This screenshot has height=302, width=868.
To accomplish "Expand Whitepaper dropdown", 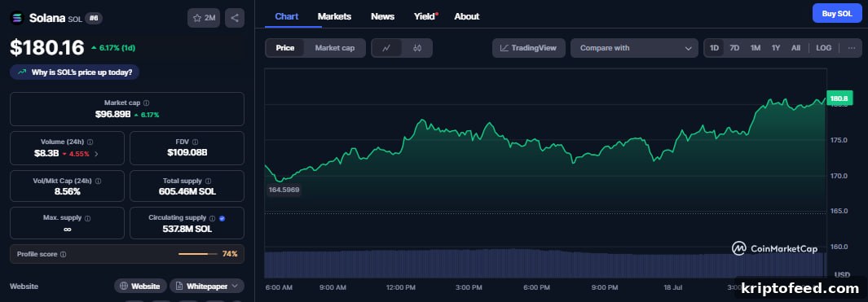I will point(206,286).
